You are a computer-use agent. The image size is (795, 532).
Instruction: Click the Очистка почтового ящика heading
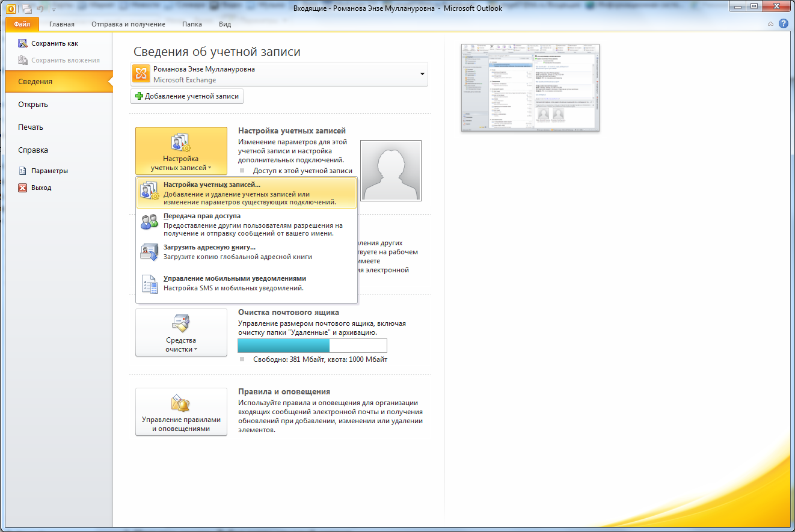click(289, 312)
